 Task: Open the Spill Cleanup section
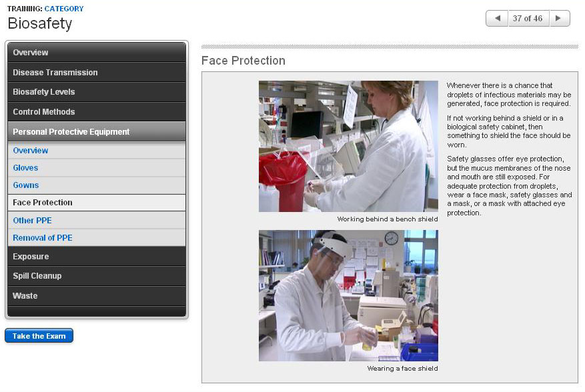97,276
